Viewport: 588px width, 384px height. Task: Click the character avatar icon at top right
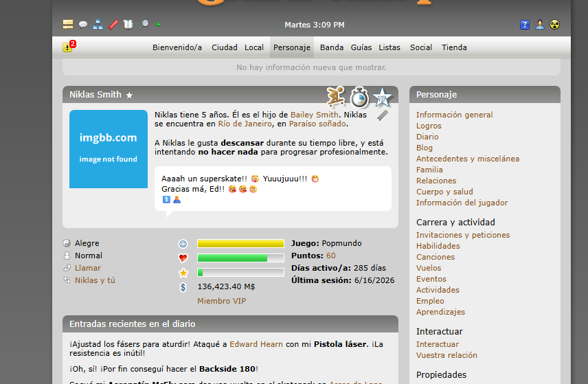pyautogui.click(x=540, y=25)
